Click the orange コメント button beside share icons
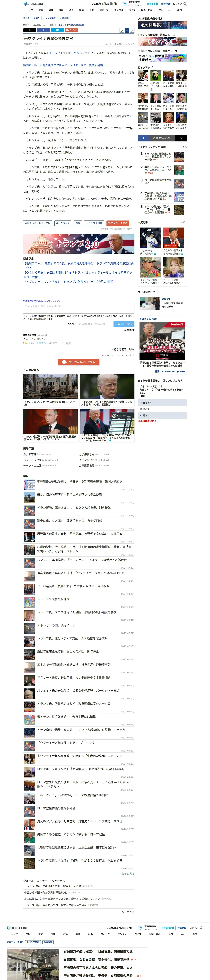 (71, 30)
